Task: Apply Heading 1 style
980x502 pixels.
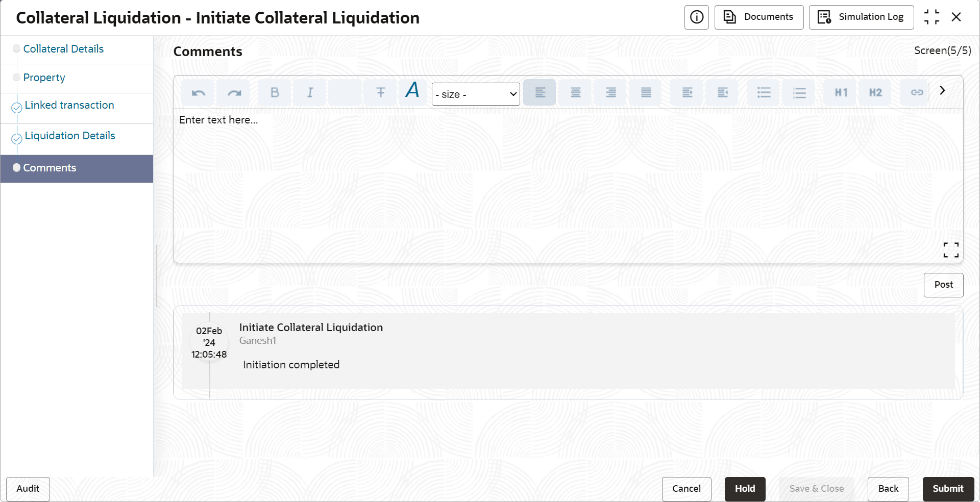Action: 841,93
